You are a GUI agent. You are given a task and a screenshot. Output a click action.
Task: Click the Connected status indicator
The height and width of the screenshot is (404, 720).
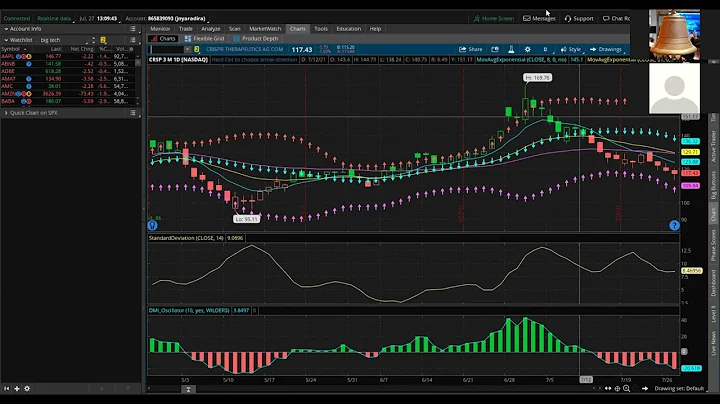tap(17, 18)
